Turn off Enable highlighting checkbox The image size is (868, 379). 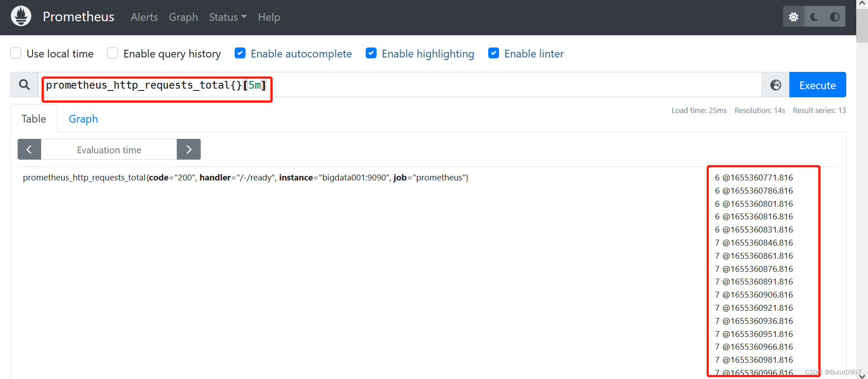coord(371,53)
